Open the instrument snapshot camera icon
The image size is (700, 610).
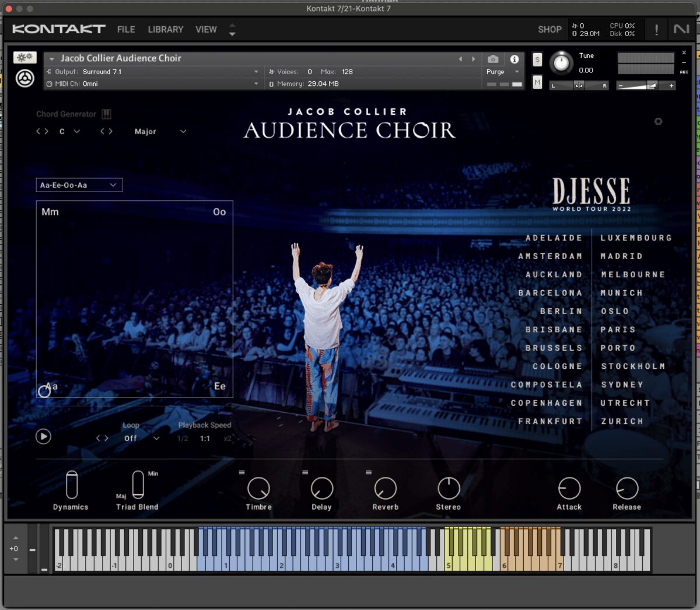(x=493, y=59)
